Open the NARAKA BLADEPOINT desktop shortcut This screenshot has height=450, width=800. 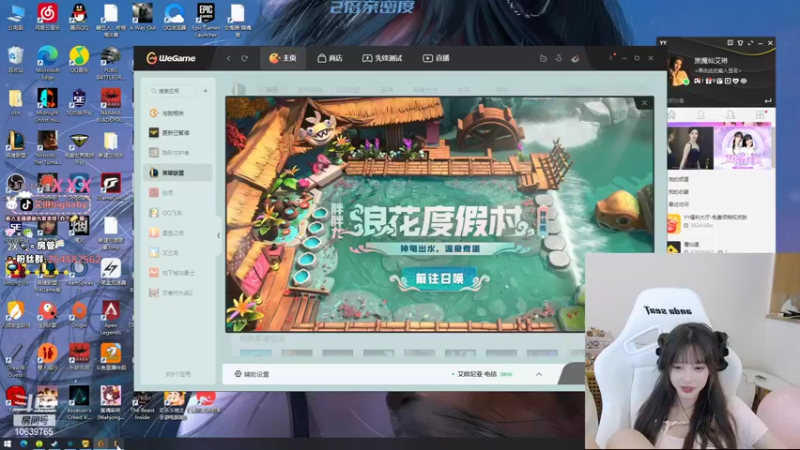click(111, 105)
